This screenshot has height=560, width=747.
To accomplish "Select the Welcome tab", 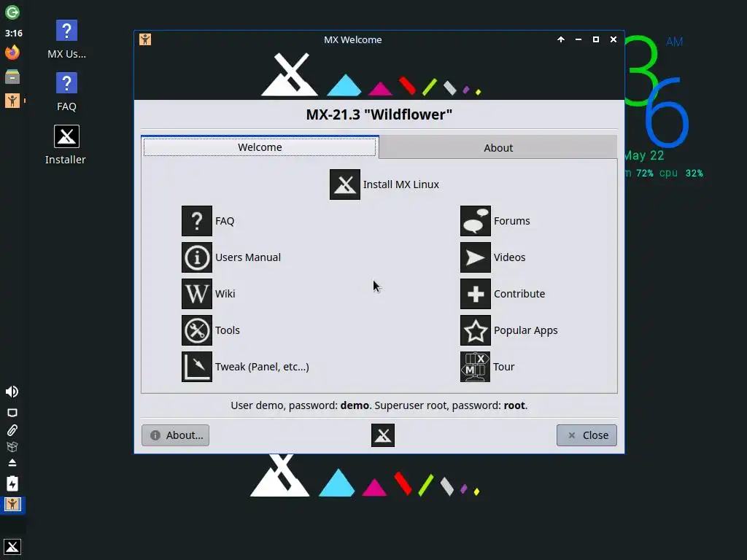I will pos(260,147).
